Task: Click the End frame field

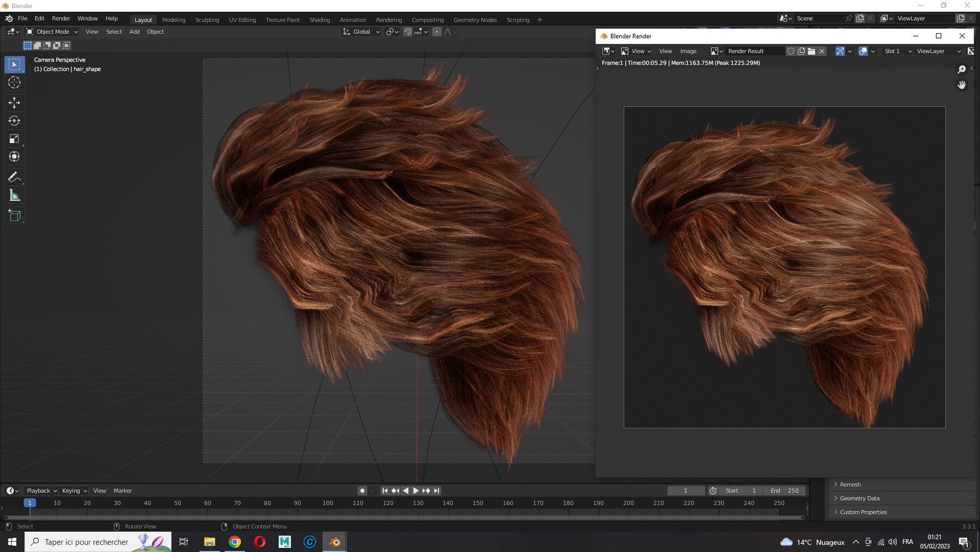Action: pyautogui.click(x=785, y=490)
